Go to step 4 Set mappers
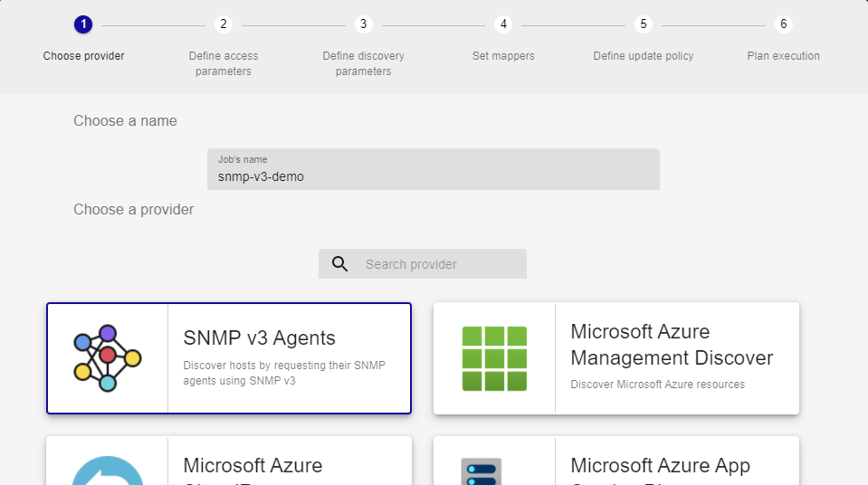 (503, 24)
